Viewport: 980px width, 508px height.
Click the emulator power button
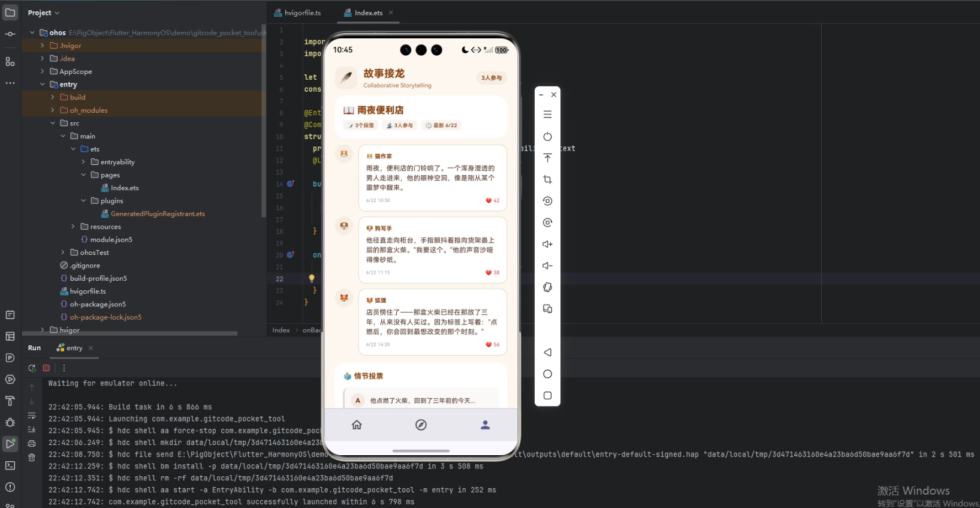547,137
